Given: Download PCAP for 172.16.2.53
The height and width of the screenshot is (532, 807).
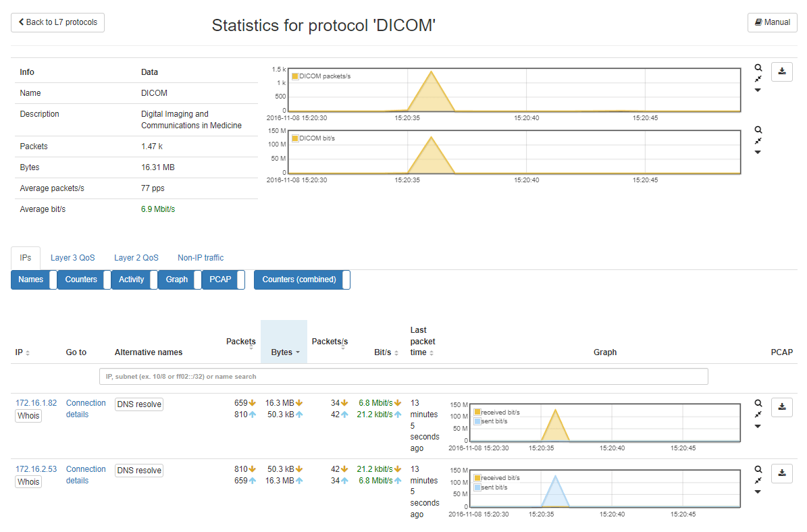Looking at the screenshot, I should tap(782, 473).
